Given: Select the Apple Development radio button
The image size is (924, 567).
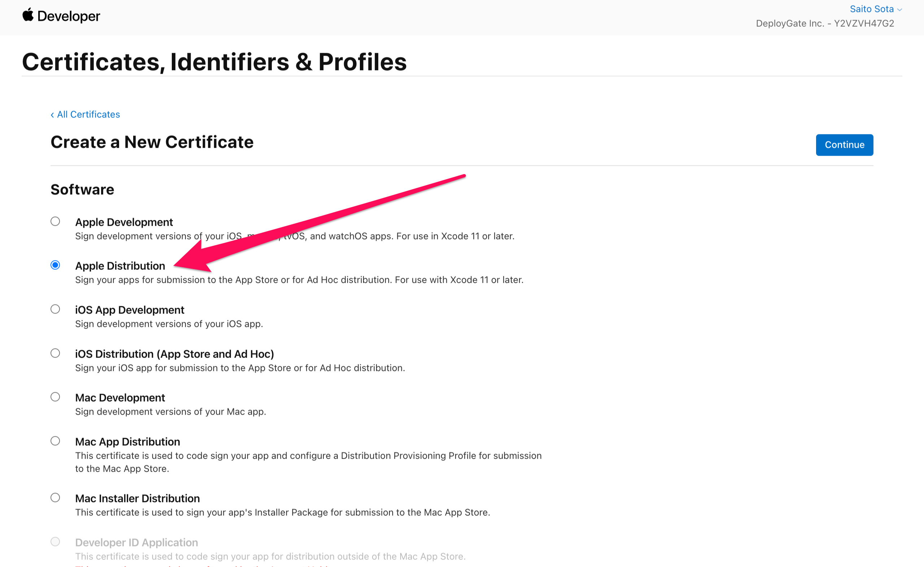Looking at the screenshot, I should 55,221.
